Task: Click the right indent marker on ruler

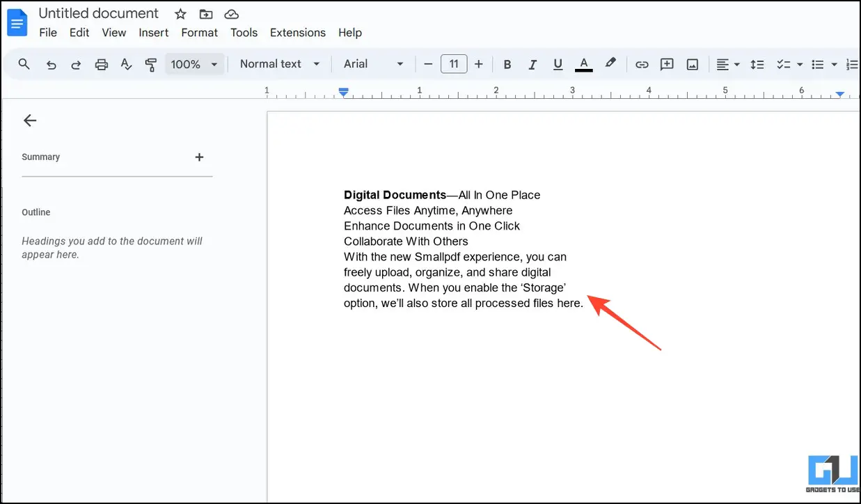Action: 840,93
